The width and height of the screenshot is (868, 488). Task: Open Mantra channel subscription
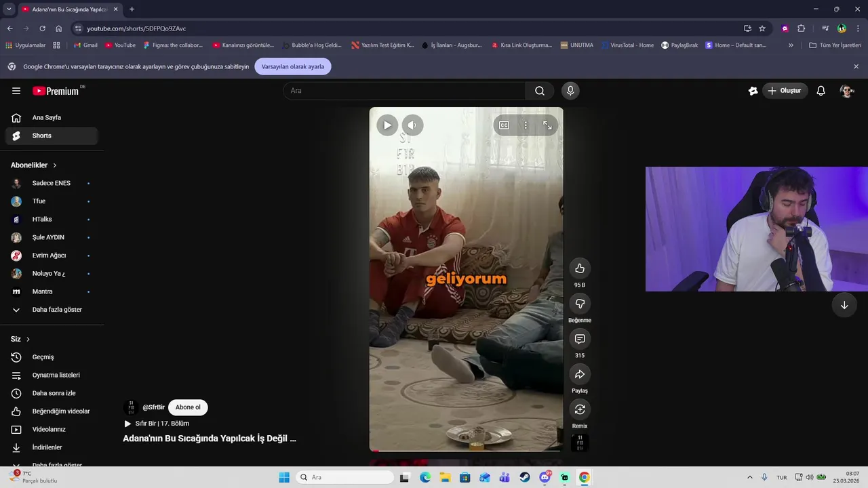[52, 291]
